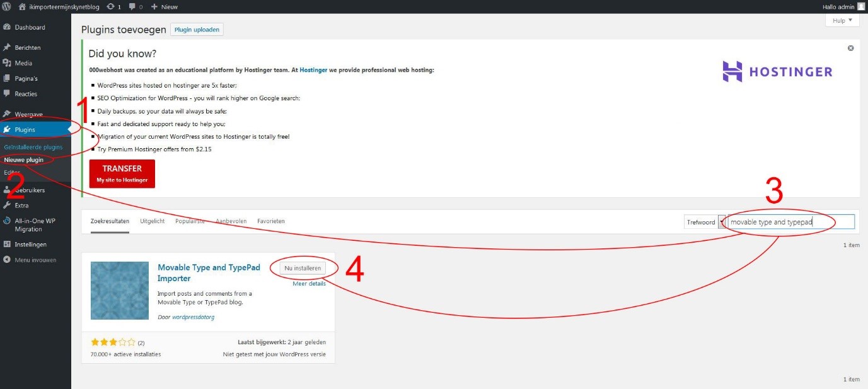
Task: Click the plus Nieuw icon in admin bar
Action: (154, 6)
